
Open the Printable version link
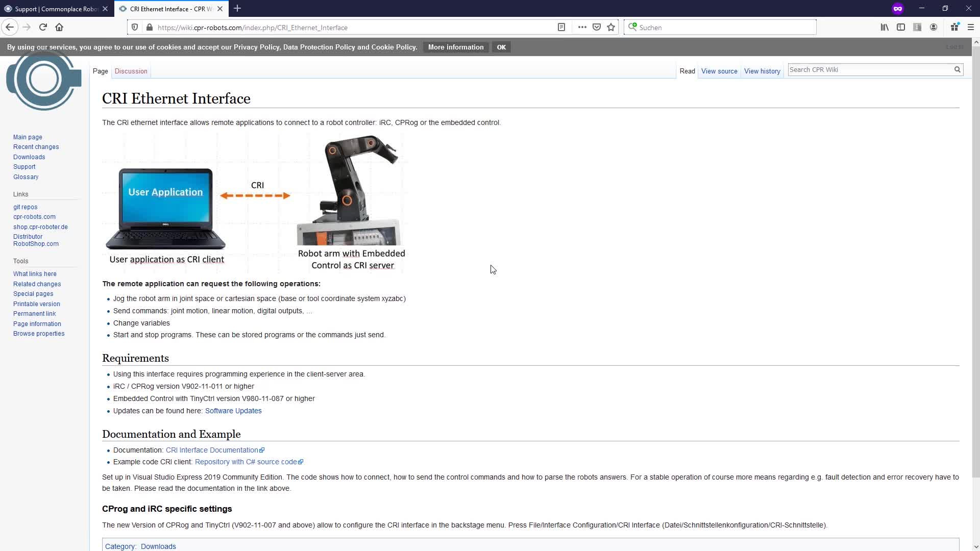[x=37, y=304]
